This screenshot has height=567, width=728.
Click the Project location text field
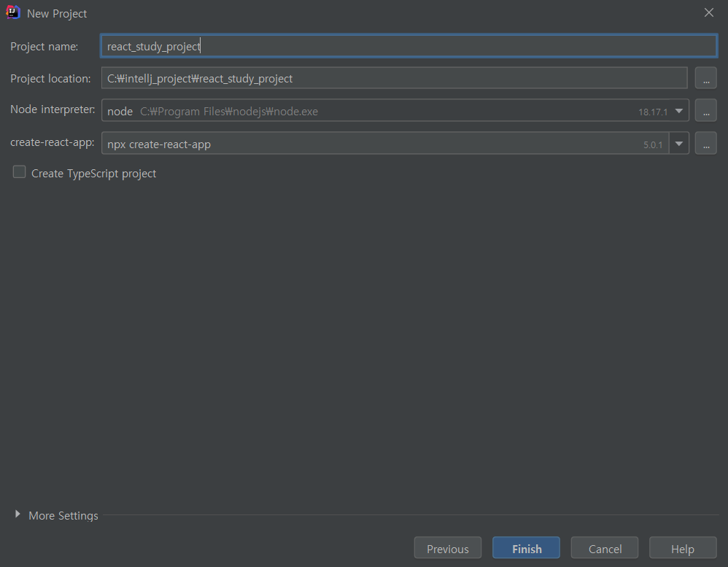[x=394, y=78]
